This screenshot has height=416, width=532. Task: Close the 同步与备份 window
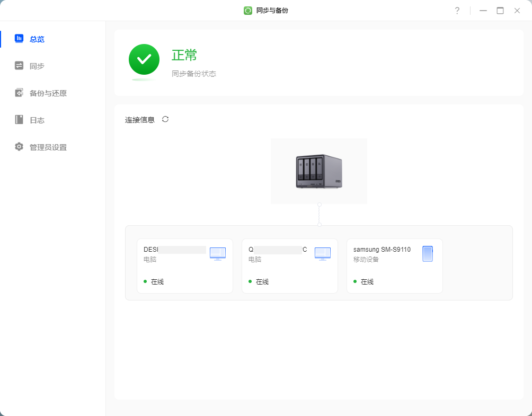tap(517, 11)
